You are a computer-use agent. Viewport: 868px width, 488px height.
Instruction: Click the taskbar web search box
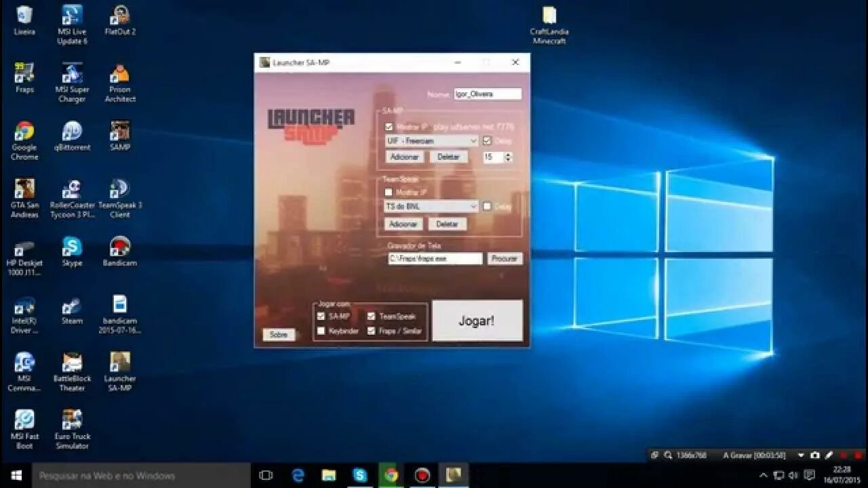pyautogui.click(x=142, y=475)
